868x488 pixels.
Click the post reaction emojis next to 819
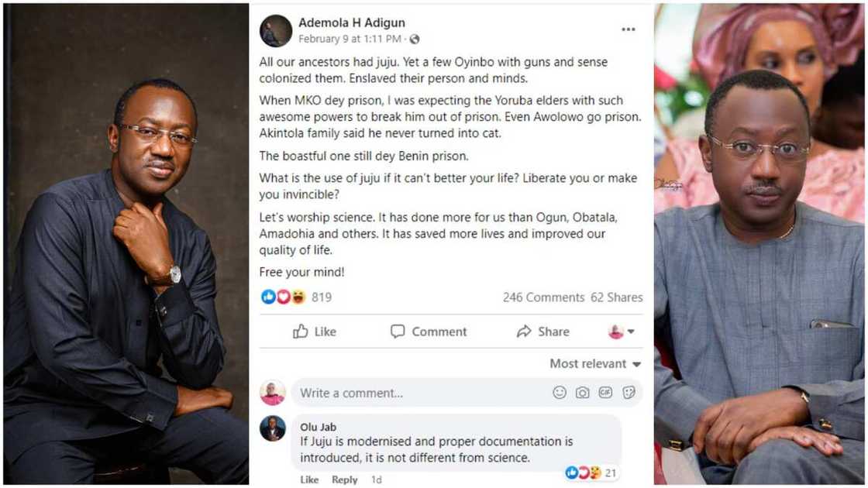pos(284,297)
